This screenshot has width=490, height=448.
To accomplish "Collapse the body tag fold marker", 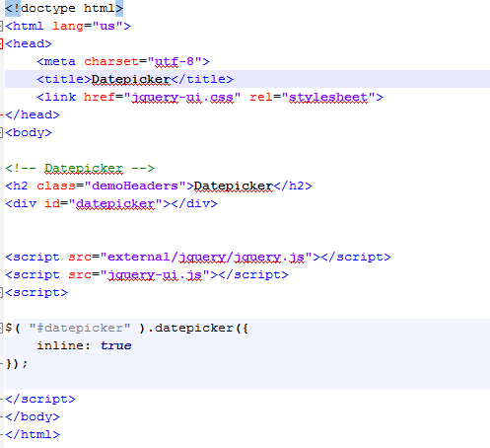I will pos(1,132).
